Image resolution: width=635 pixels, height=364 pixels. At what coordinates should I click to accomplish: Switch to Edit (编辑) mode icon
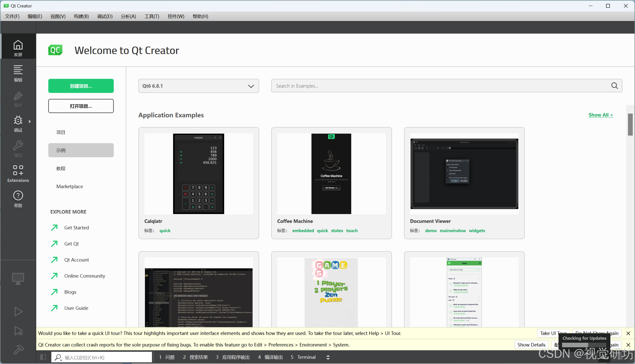click(18, 73)
